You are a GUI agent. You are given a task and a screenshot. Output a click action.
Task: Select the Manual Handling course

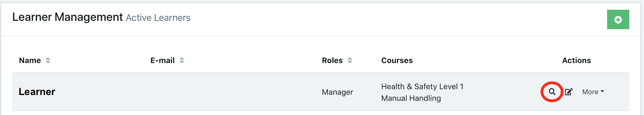[x=411, y=98]
